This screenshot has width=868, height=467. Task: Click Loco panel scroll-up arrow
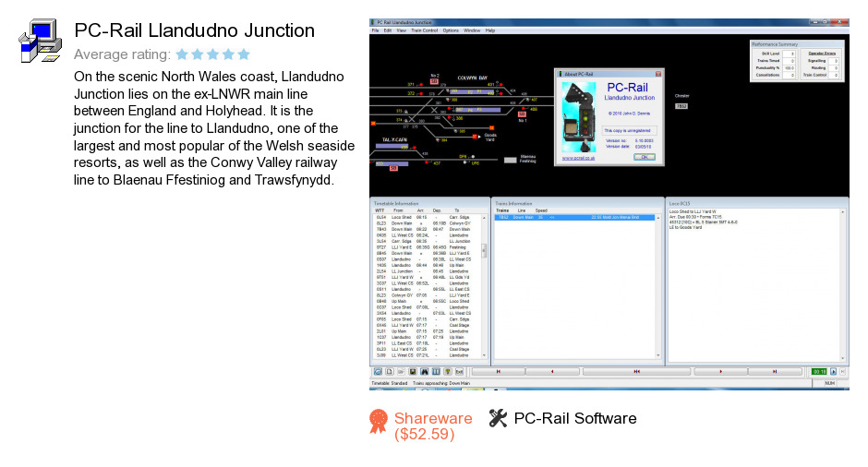pyautogui.click(x=842, y=212)
